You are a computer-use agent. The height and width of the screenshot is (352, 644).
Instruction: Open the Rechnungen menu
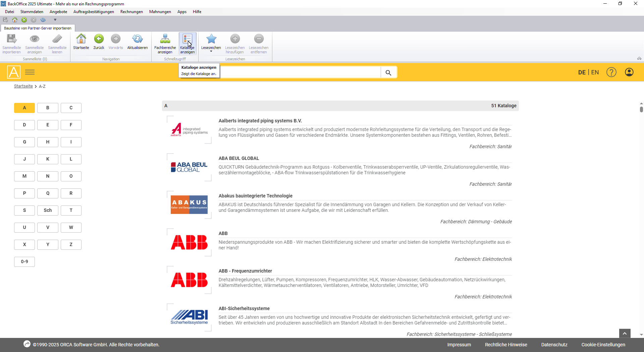click(131, 12)
